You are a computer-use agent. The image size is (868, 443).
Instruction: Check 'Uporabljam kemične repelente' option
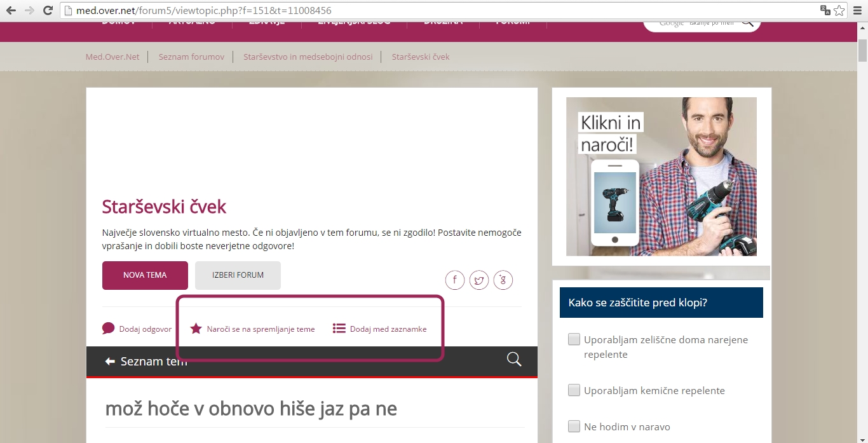tap(574, 390)
